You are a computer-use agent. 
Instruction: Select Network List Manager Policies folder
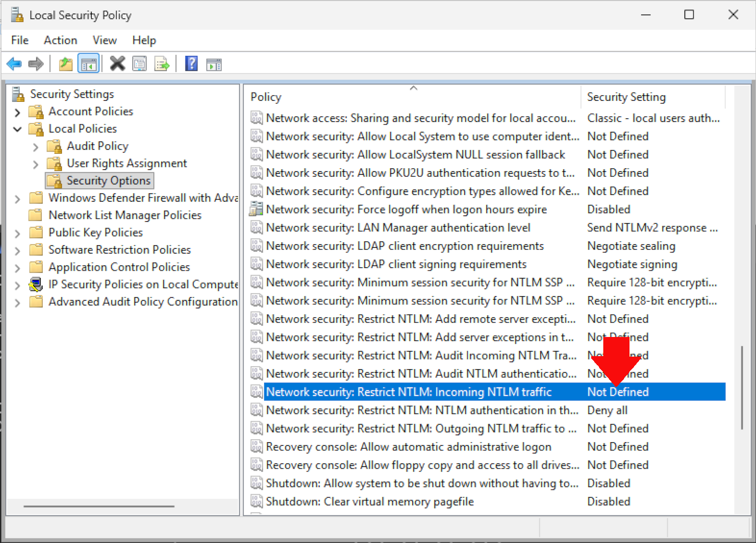click(x=124, y=215)
